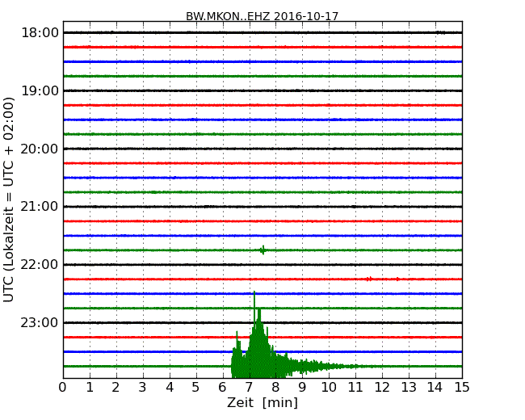Click the 19:00 time label
Image resolution: width=525 pixels, height=420 pixels.
(x=40, y=90)
